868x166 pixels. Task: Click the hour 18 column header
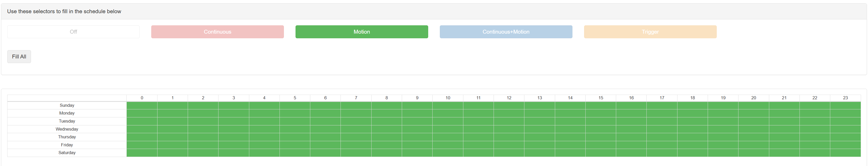click(692, 98)
